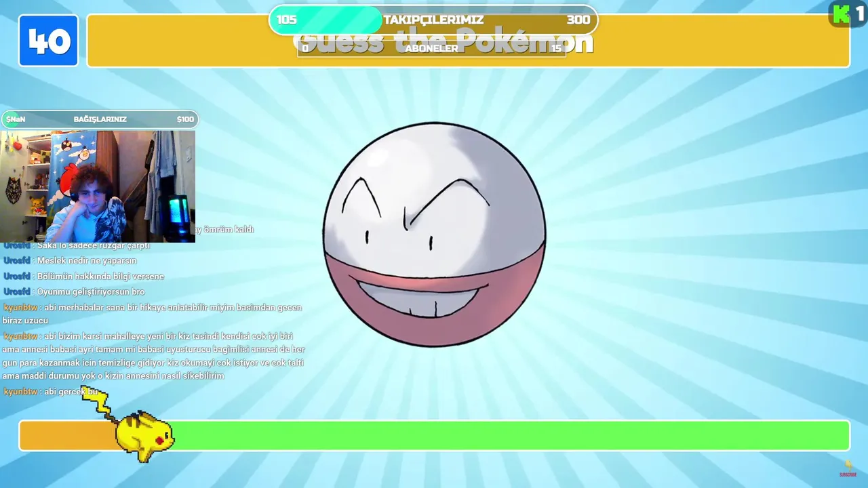Click the ABONELER subscribers goal bar
868x488 pixels.
pyautogui.click(x=431, y=48)
